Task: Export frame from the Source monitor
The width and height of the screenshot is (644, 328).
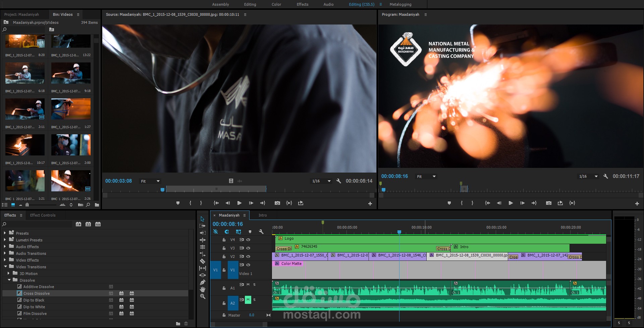Action: pyautogui.click(x=277, y=203)
